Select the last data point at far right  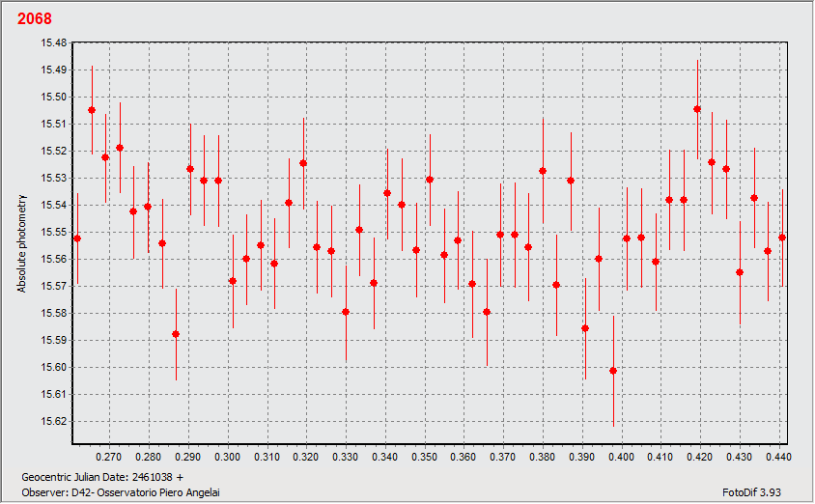782,238
